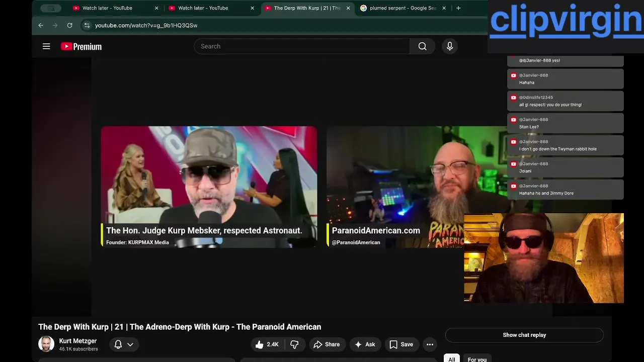Image resolution: width=644 pixels, height=362 pixels.
Task: Close the plumed serpent Google tab
Action: [x=444, y=8]
